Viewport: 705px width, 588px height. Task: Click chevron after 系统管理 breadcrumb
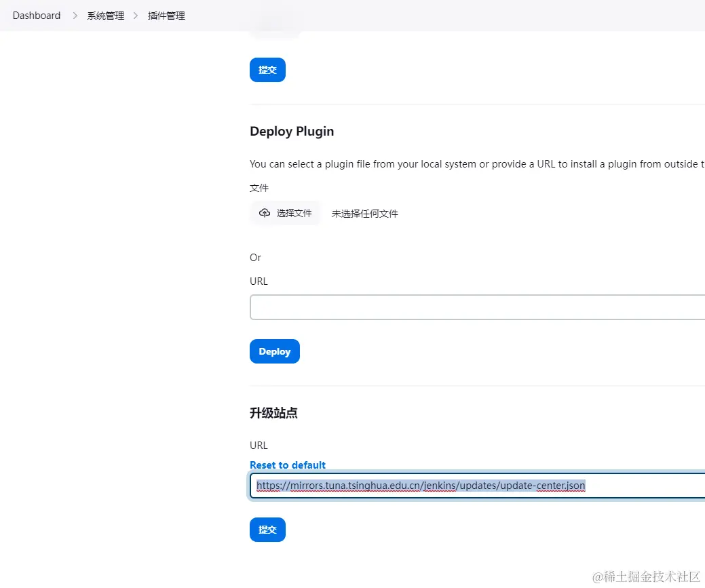(x=135, y=16)
